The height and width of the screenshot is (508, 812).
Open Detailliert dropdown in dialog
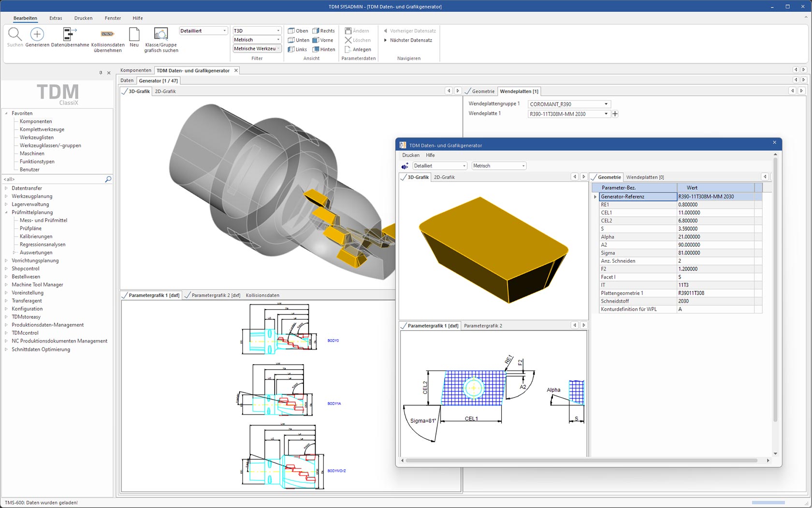464,166
